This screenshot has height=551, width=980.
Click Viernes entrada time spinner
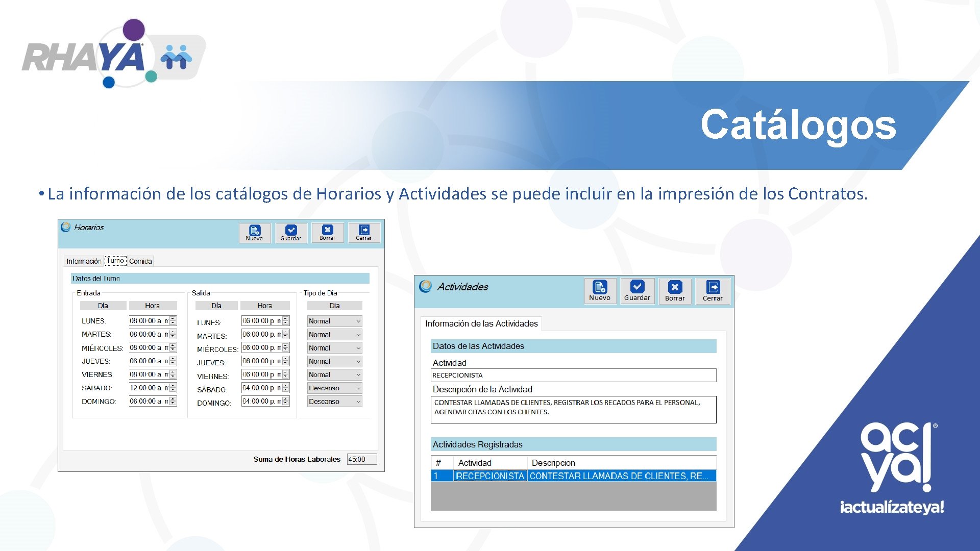tap(173, 374)
